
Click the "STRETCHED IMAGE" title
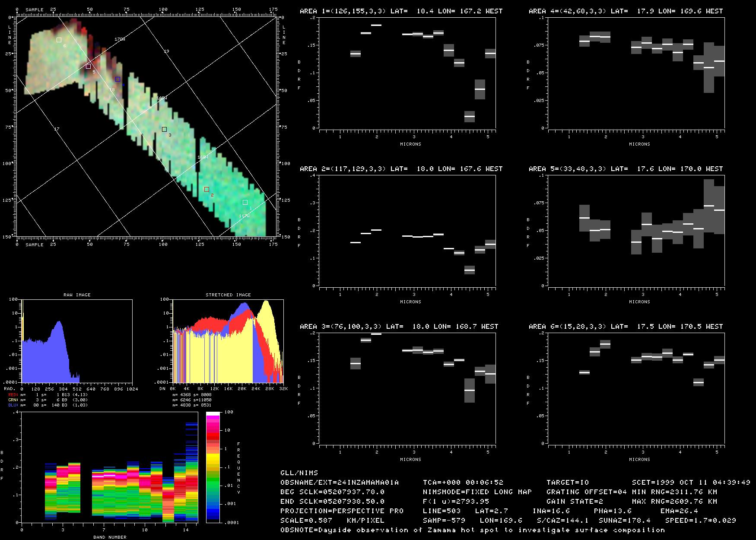(228, 295)
